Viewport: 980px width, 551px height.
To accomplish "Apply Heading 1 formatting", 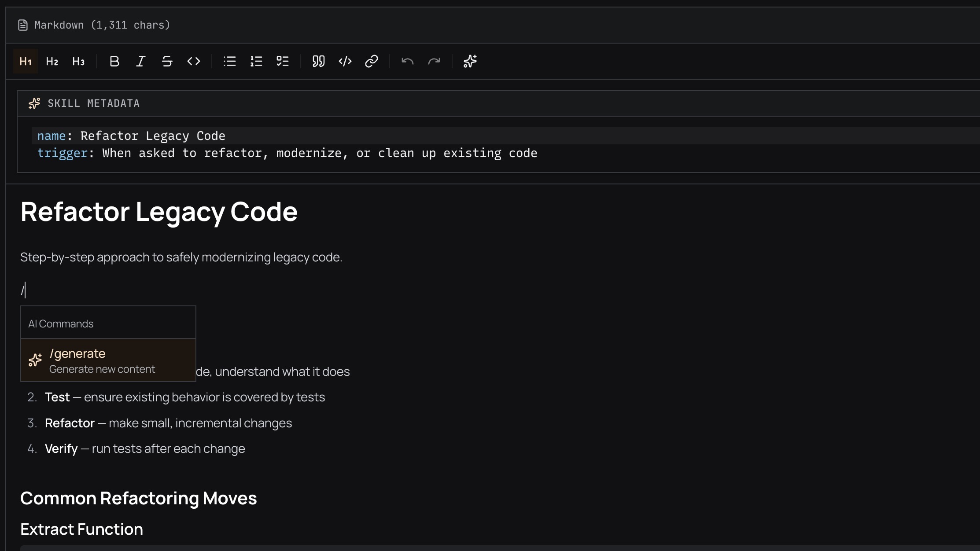I will pos(25,61).
